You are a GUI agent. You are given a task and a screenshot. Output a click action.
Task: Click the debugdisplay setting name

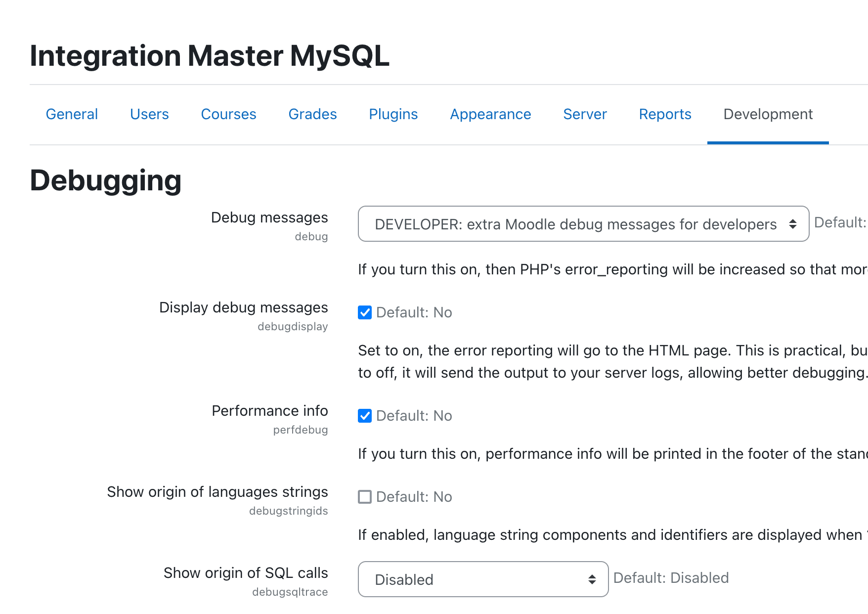pos(293,327)
